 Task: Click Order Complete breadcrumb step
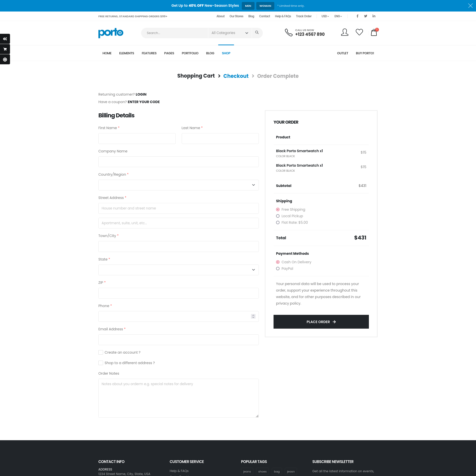278,76
